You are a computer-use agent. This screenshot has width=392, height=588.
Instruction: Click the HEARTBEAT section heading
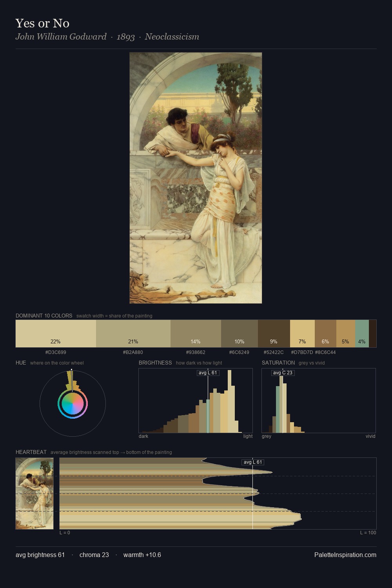31,452
